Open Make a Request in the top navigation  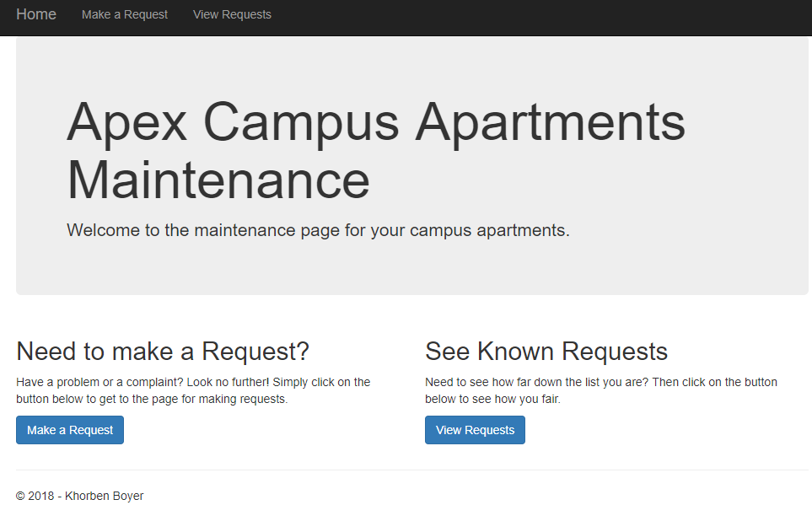point(125,14)
